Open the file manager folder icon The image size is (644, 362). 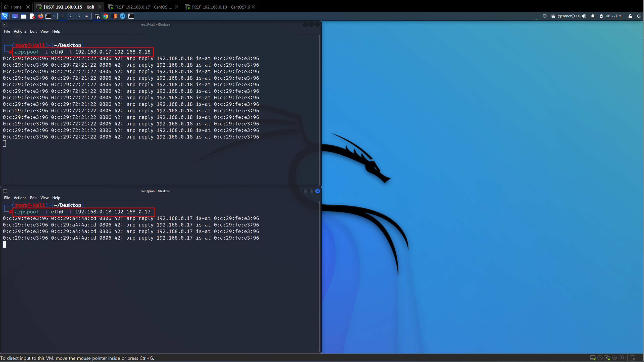[24, 16]
